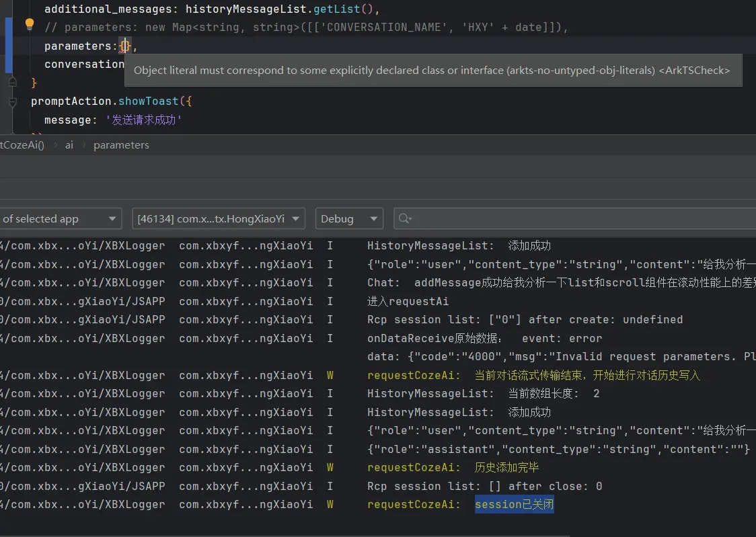Select the '进入requestAi' log line
Screen dimensions: 756x537
408,301
